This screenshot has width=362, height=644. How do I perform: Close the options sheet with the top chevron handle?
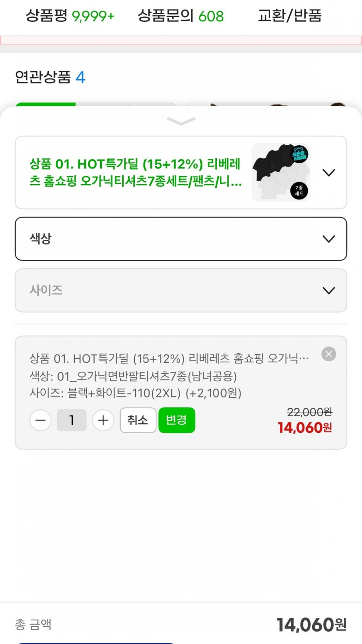(181, 121)
